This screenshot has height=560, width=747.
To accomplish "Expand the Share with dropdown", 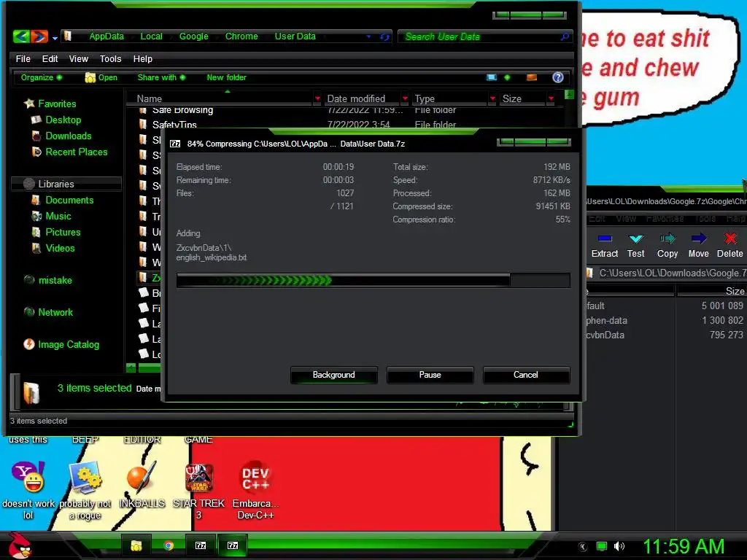I will (161, 77).
